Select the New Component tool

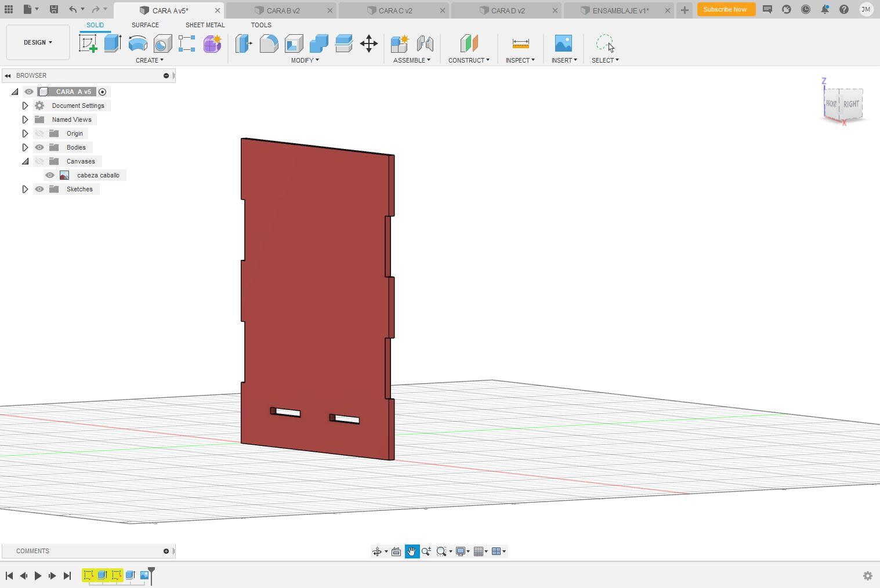click(400, 43)
